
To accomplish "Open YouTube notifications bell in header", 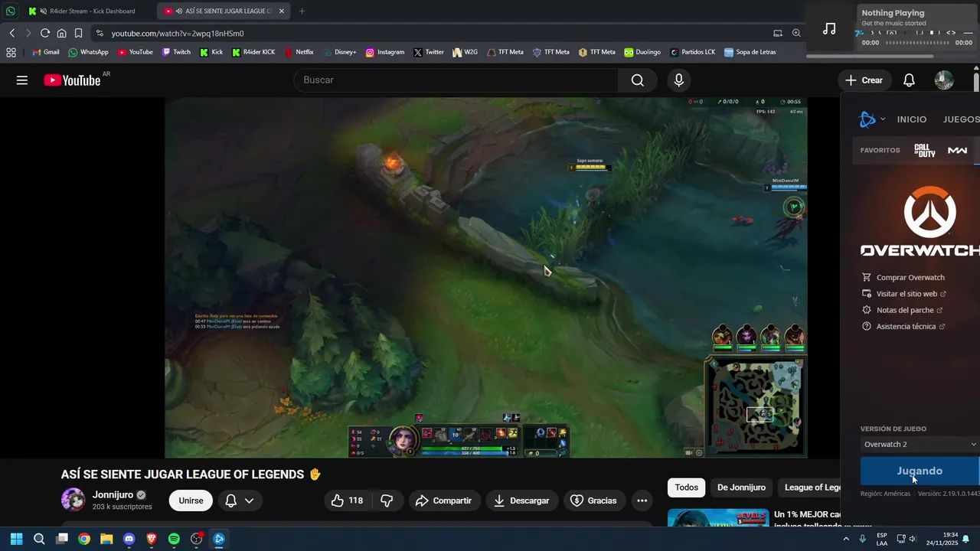I will tap(909, 80).
